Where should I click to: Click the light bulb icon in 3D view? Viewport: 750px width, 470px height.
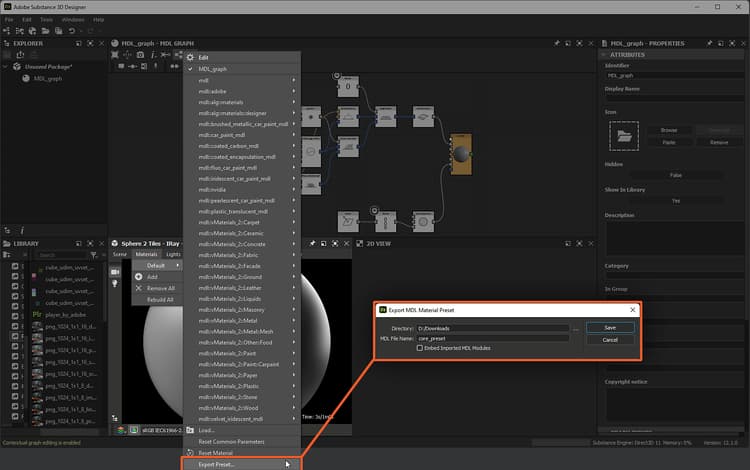115,284
